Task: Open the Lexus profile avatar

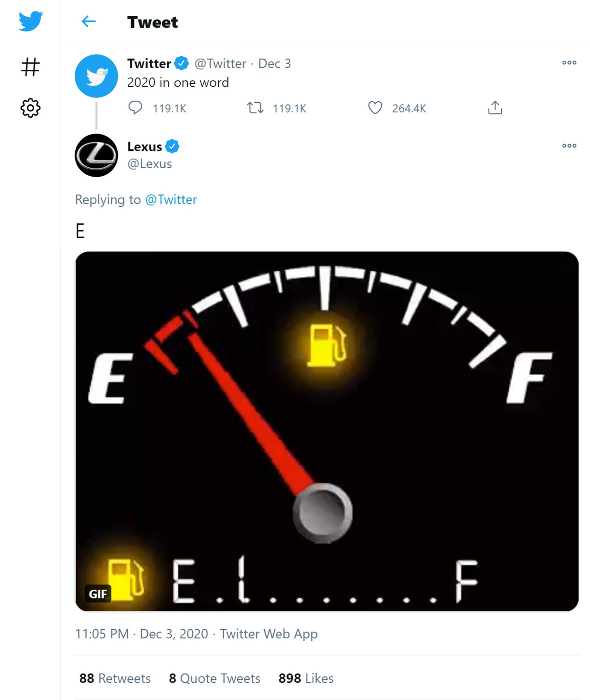Action: pos(96,155)
